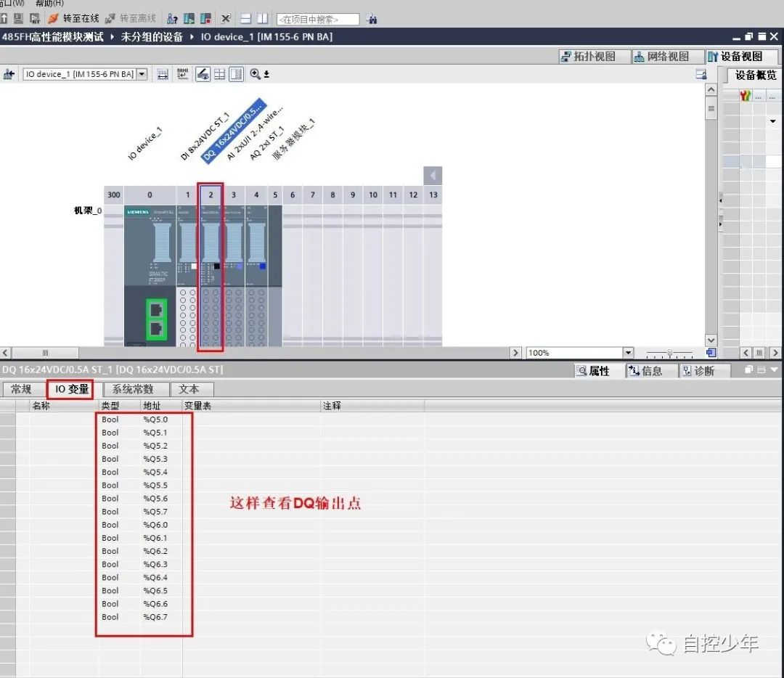Viewport: 784px width, 678px height.
Task: Click the overview pane right scroll arrow
Action: pyautogui.click(x=775, y=353)
